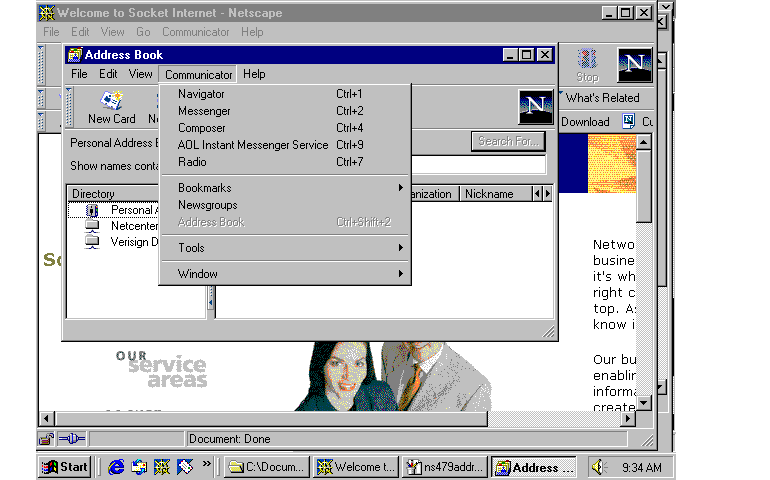Launch Internet Explorer from quick launch

tap(116, 467)
